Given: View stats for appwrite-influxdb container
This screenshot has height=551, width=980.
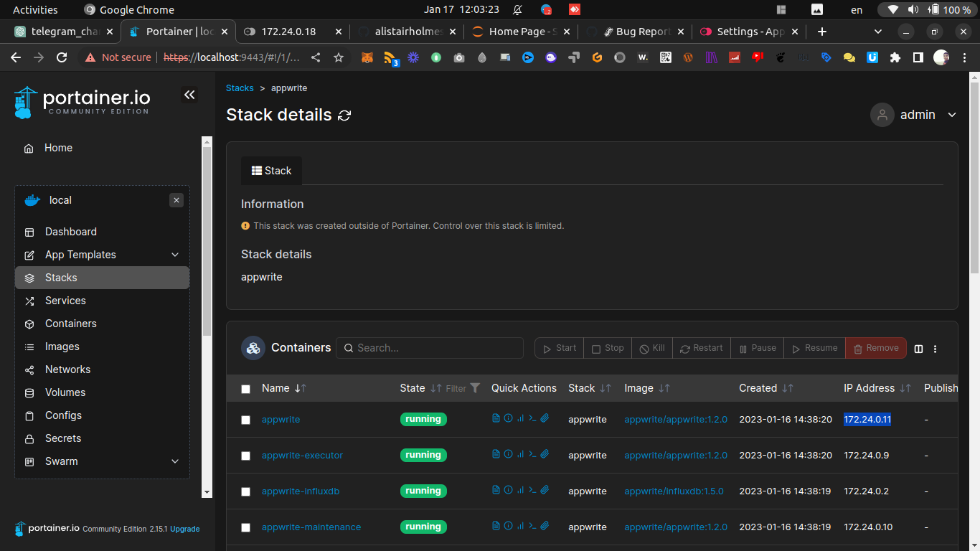Looking at the screenshot, I should (x=521, y=491).
